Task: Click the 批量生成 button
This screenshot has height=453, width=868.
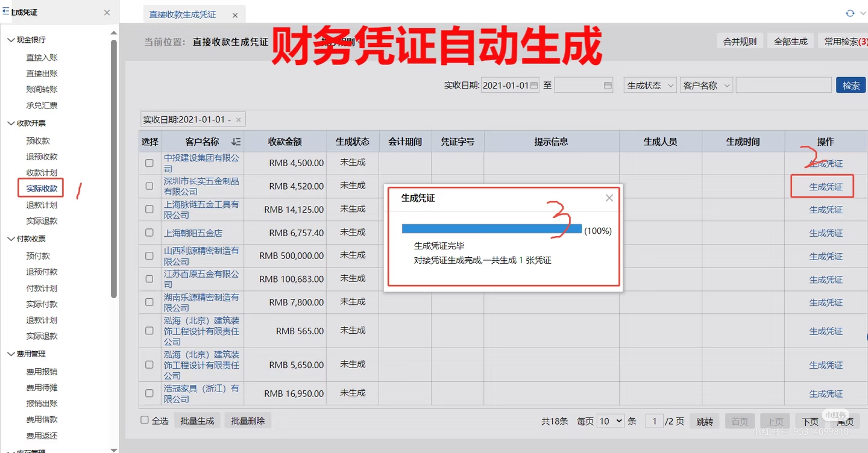Action: pos(197,420)
